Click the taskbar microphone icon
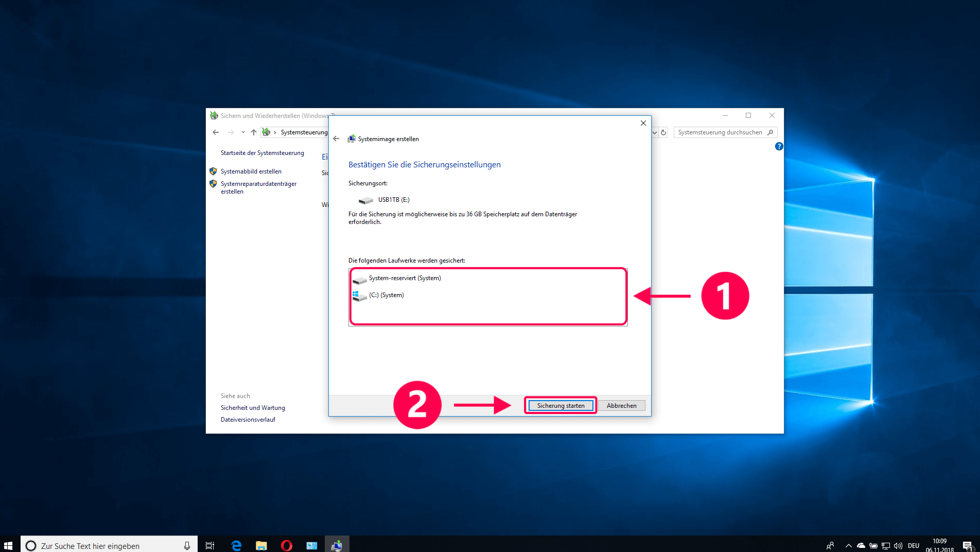The height and width of the screenshot is (552, 980). (187, 546)
